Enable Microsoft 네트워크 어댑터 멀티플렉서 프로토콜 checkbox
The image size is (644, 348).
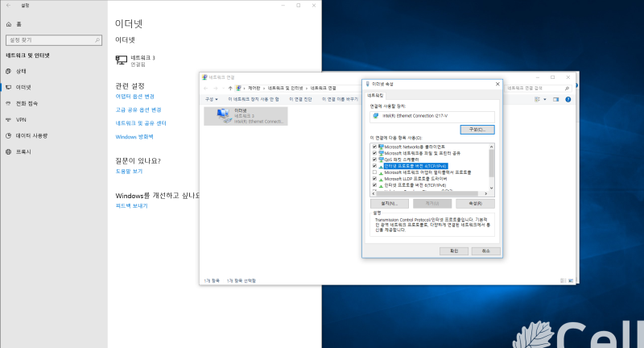point(374,172)
